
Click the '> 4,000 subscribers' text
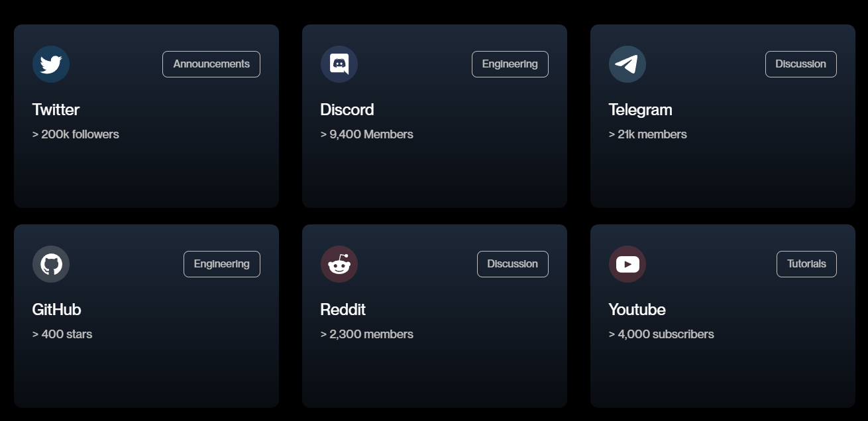coord(661,334)
